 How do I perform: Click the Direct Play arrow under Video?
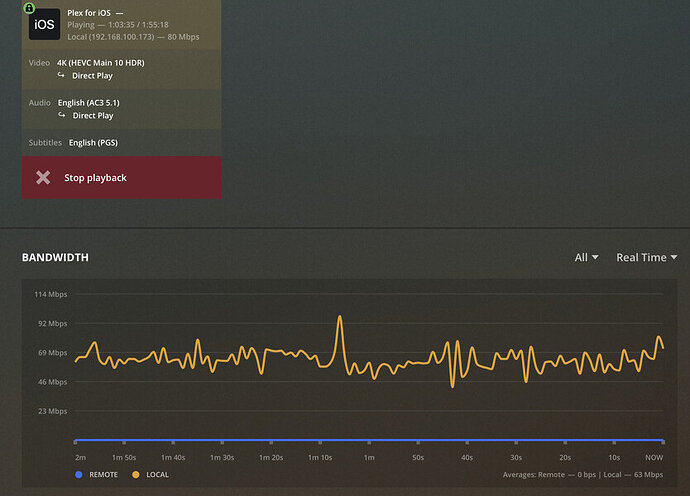61,75
